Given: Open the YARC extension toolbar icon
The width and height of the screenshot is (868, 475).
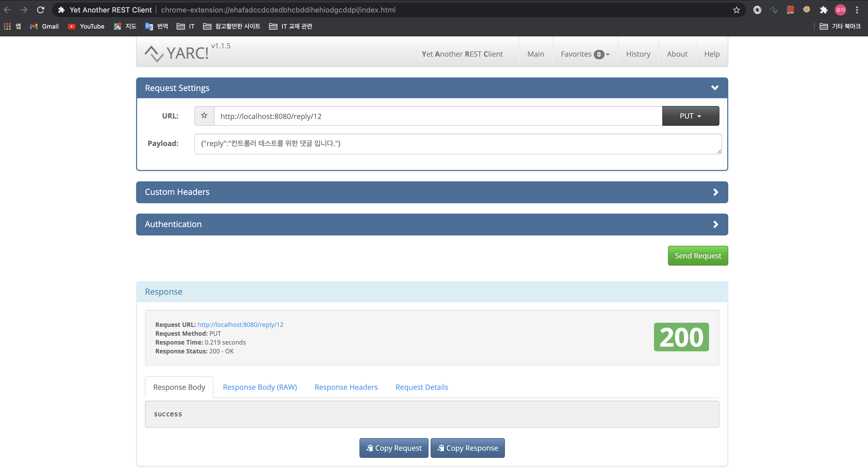Looking at the screenshot, I should click(774, 10).
